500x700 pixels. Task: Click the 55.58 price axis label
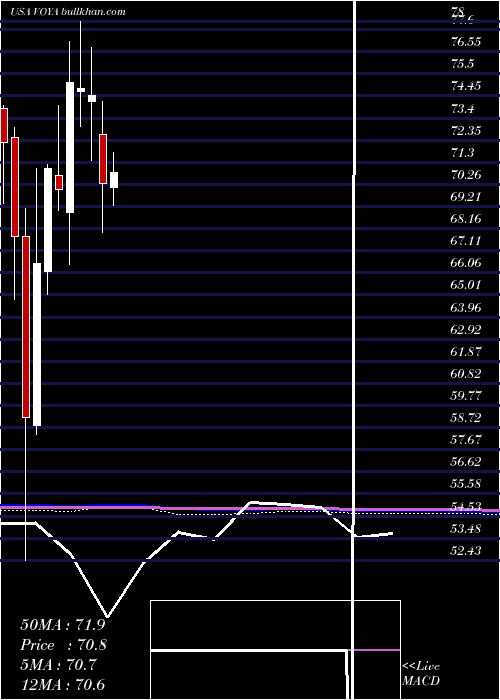(x=467, y=484)
